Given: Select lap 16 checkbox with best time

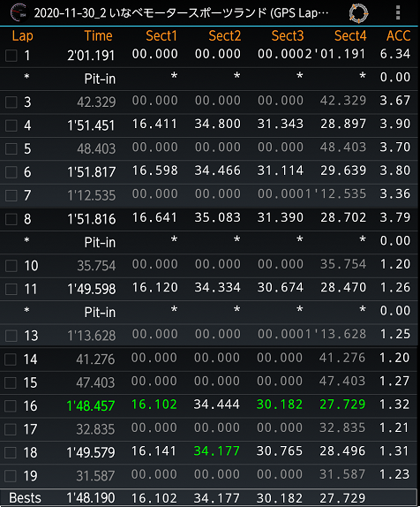Looking at the screenshot, I should pos(11,406).
